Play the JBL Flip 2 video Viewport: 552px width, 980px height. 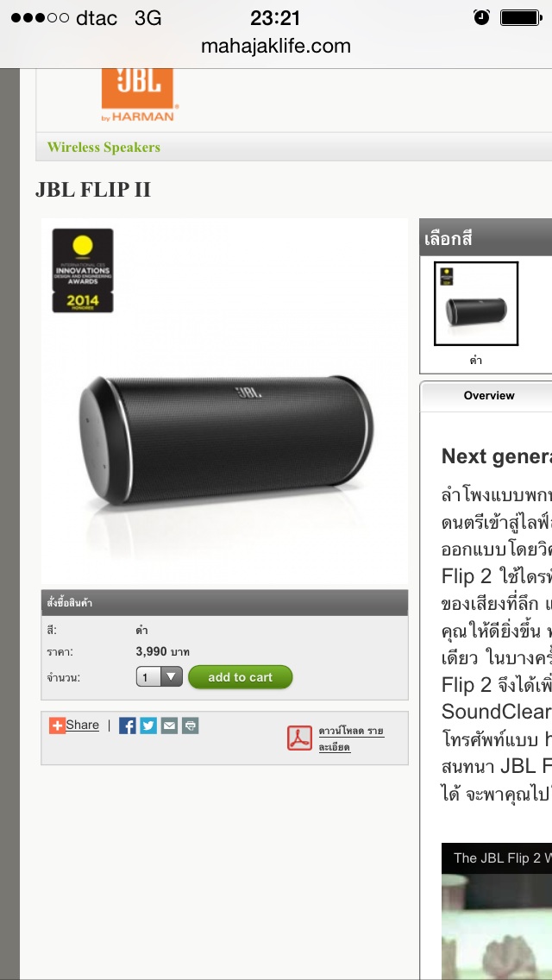click(497, 911)
